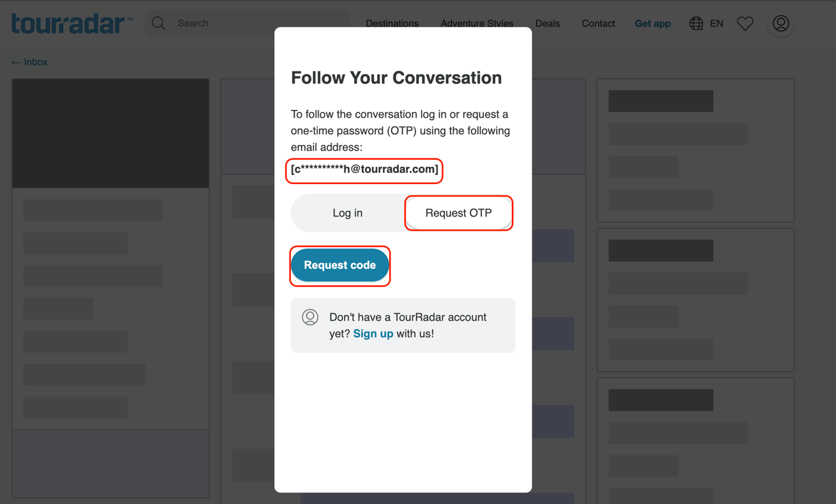Click the back arrow beside Inbox
Image resolution: width=836 pixels, height=504 pixels.
(15, 61)
